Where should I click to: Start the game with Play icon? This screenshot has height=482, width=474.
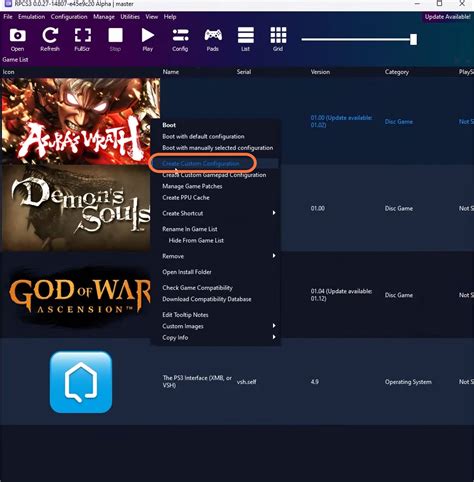[148, 40]
